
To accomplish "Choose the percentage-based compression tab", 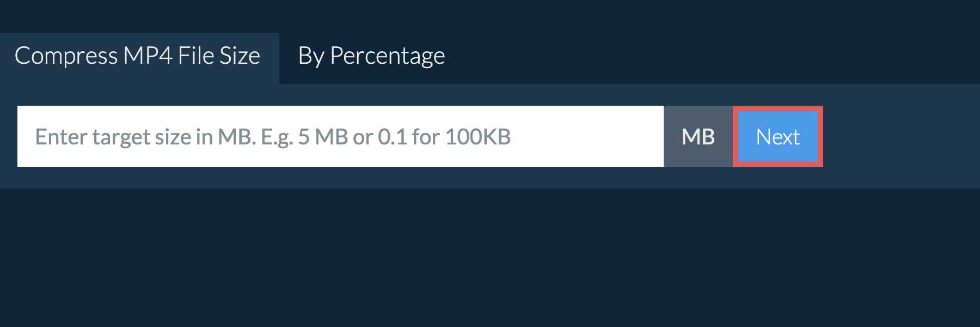I will [x=371, y=56].
